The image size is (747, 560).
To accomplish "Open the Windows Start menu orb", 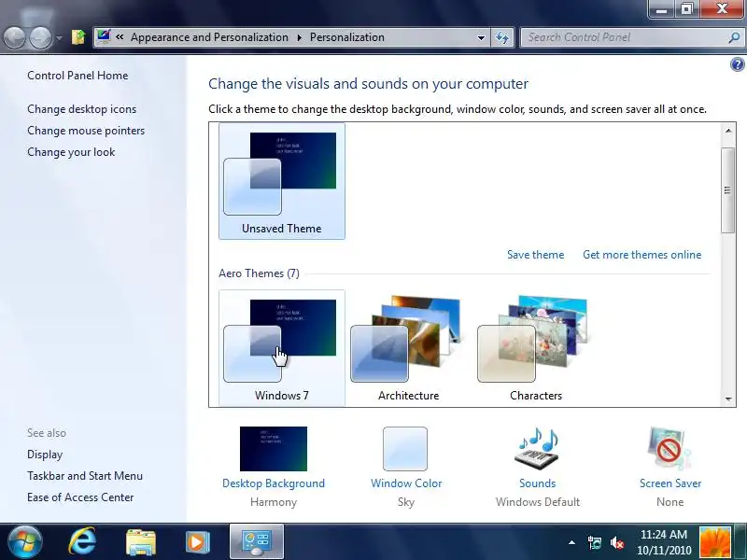I will (25, 542).
